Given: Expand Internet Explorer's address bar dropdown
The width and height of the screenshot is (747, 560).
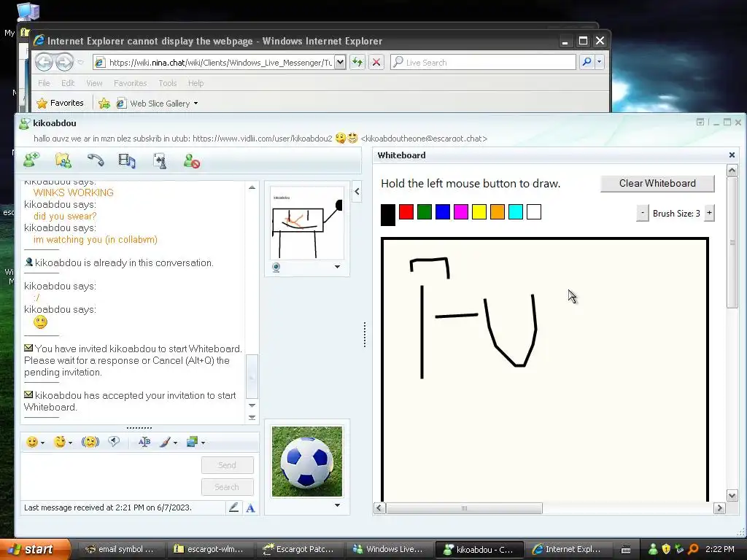Looking at the screenshot, I should point(340,62).
